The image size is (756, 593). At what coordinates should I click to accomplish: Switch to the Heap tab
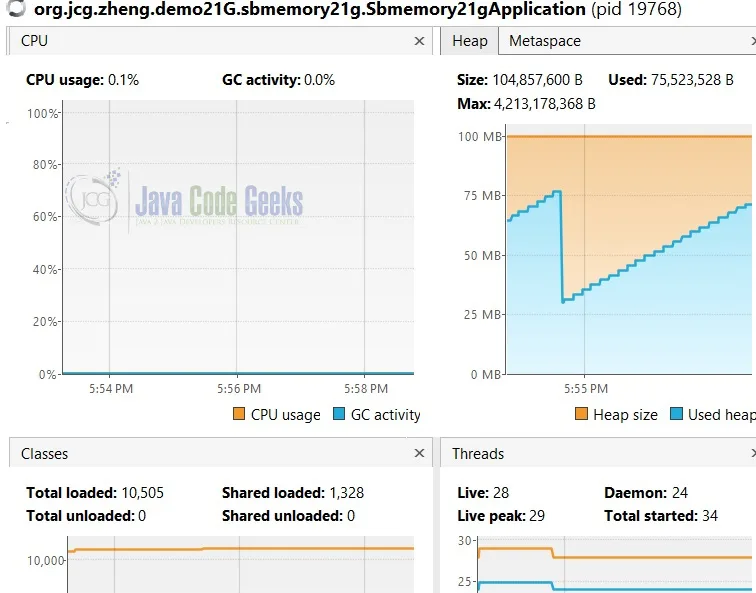tap(470, 41)
